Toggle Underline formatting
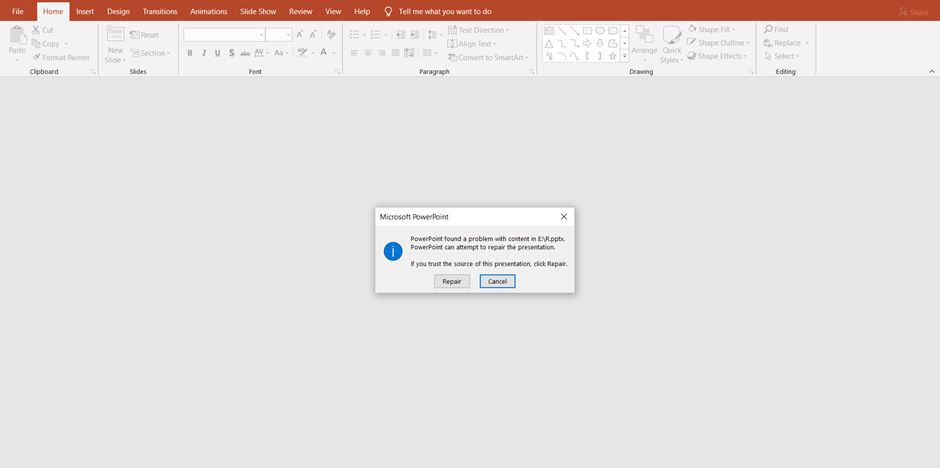The image size is (940, 468). click(218, 53)
